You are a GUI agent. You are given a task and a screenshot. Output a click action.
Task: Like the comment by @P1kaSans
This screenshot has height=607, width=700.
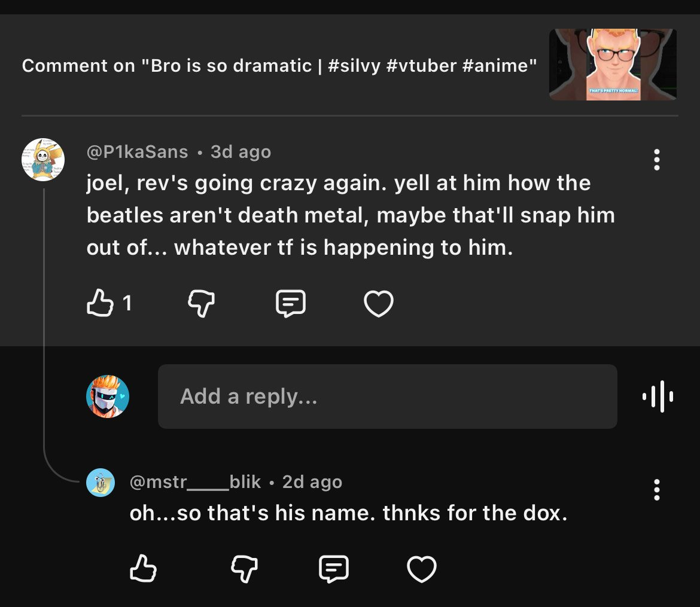pos(100,304)
